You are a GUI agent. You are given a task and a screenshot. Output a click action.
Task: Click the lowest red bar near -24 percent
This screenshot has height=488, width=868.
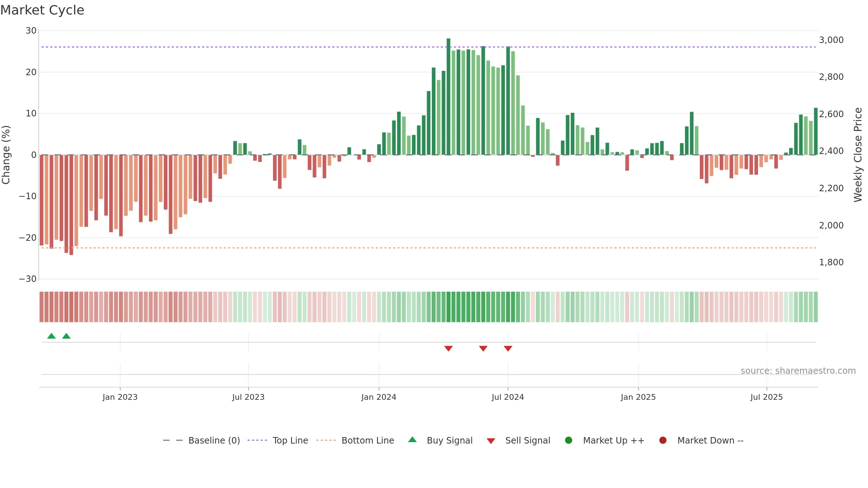[x=71, y=205]
